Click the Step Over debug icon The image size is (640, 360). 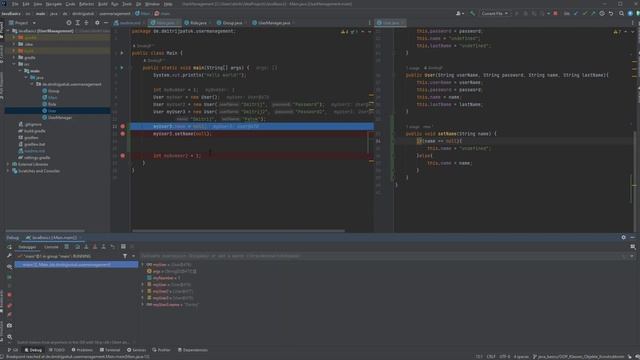pyautogui.click(x=78, y=247)
